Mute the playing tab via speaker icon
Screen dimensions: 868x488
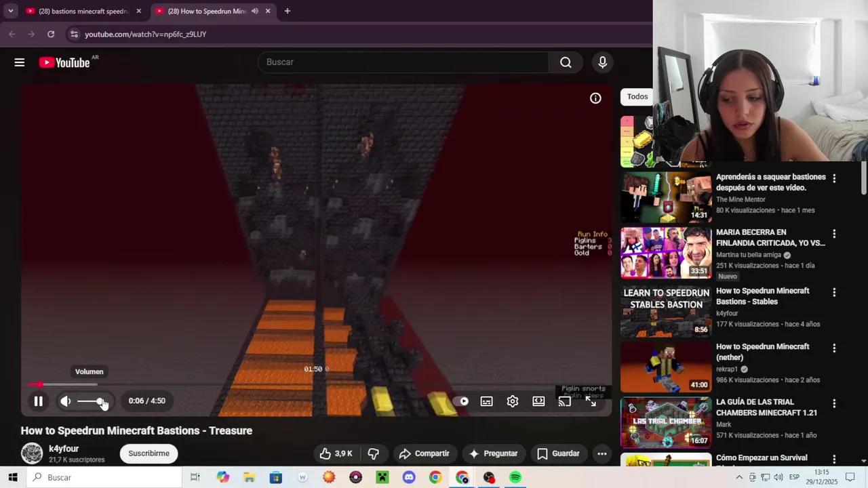[255, 12]
